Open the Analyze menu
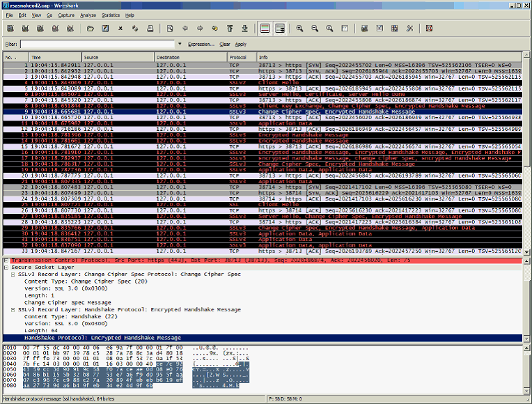Screen dimensions: 532x404 click(x=88, y=15)
